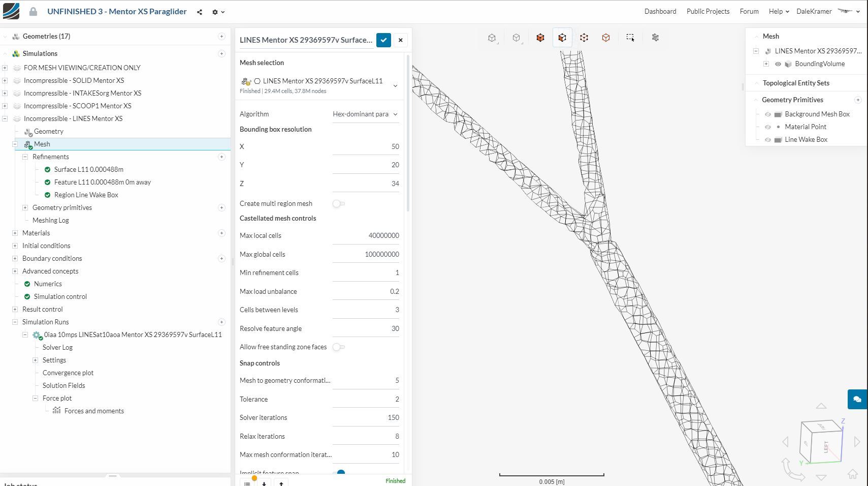The height and width of the screenshot is (486, 868).
Task: Open the chat support bubble icon
Action: pyautogui.click(x=857, y=399)
